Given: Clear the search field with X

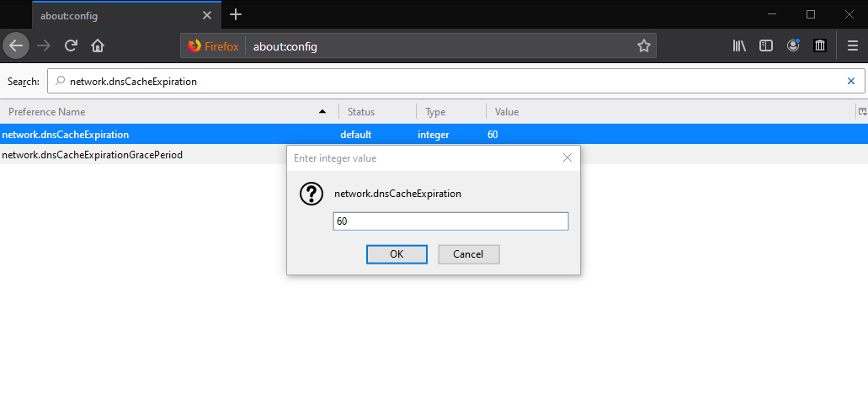Looking at the screenshot, I should 851,82.
